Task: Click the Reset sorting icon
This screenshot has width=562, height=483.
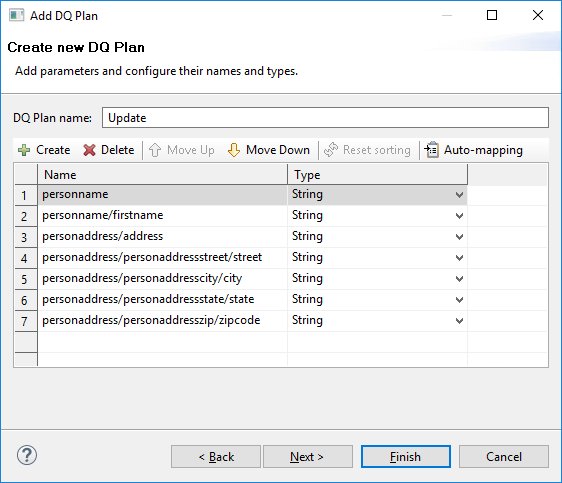Action: [x=331, y=150]
